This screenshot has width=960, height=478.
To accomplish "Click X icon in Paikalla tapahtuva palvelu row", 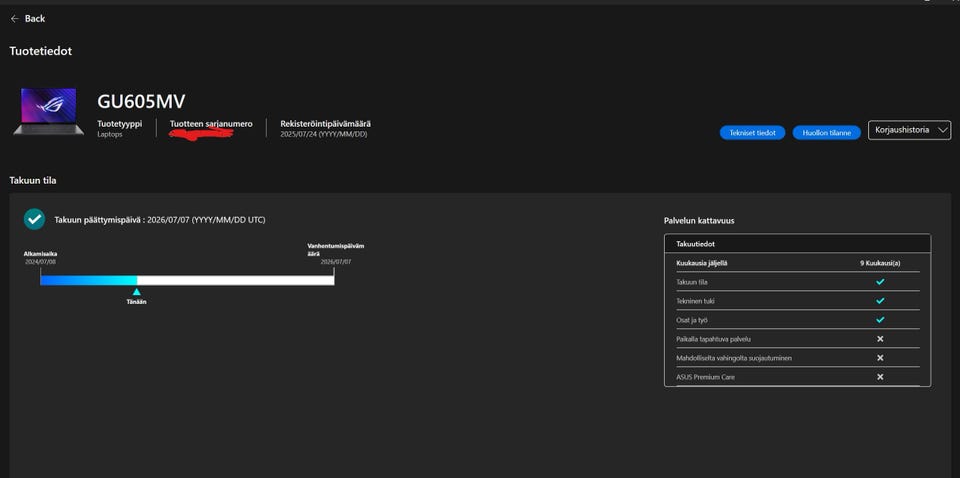I will 880,339.
